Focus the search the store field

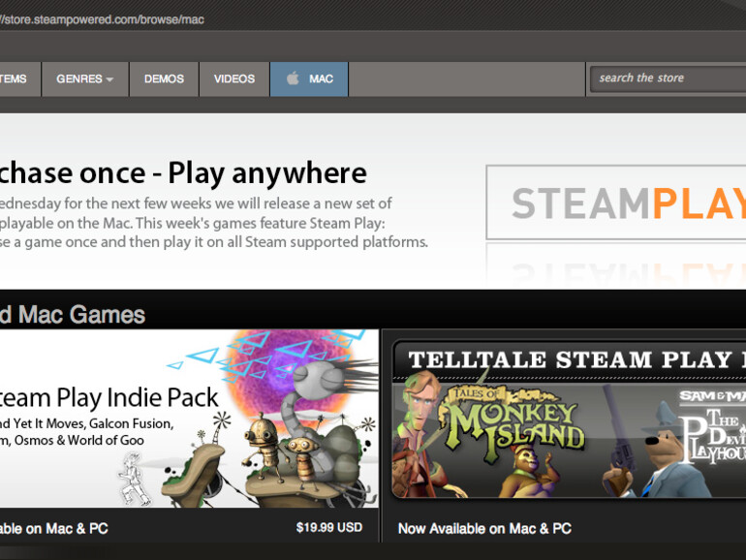point(668,78)
